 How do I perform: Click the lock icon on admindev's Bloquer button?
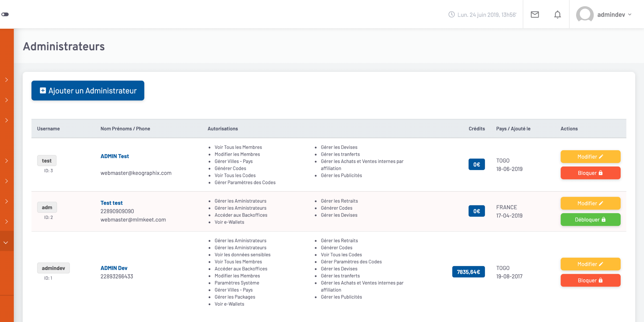coord(601,280)
